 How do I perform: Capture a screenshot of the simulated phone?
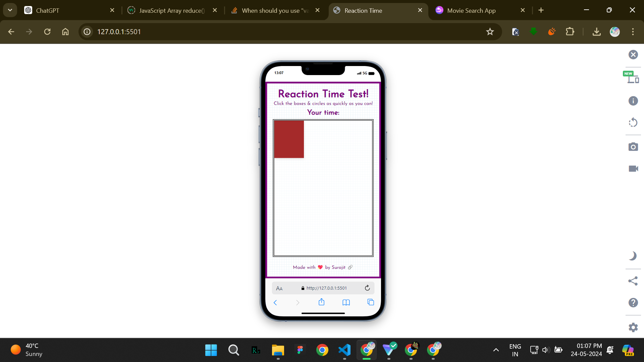633,147
